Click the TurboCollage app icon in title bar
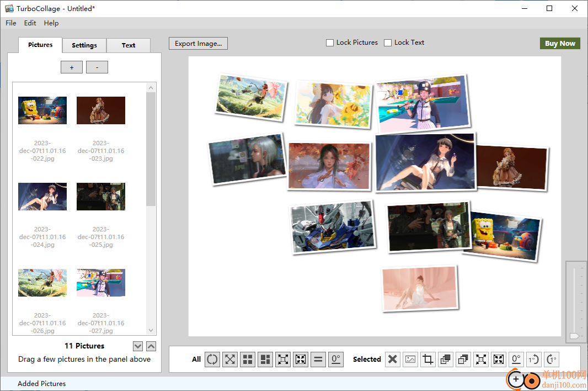The height and width of the screenshot is (391, 588). tap(9, 8)
